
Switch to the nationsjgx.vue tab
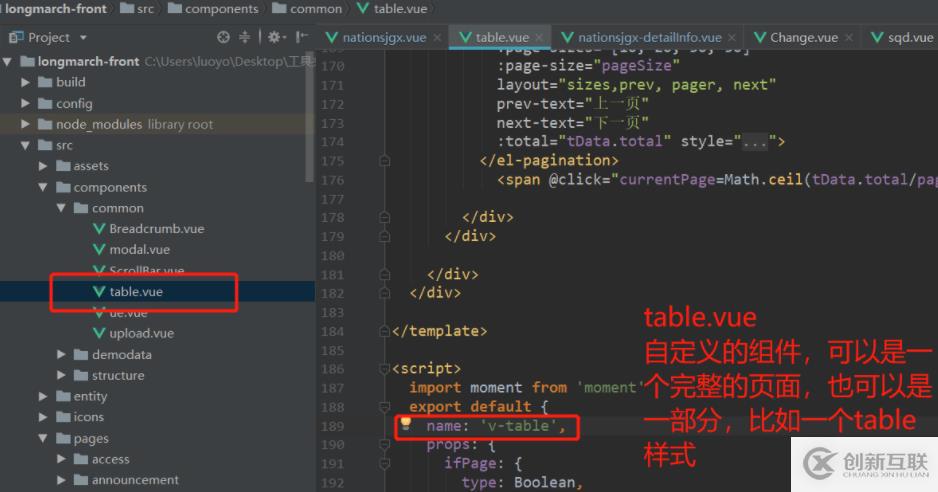(x=383, y=38)
